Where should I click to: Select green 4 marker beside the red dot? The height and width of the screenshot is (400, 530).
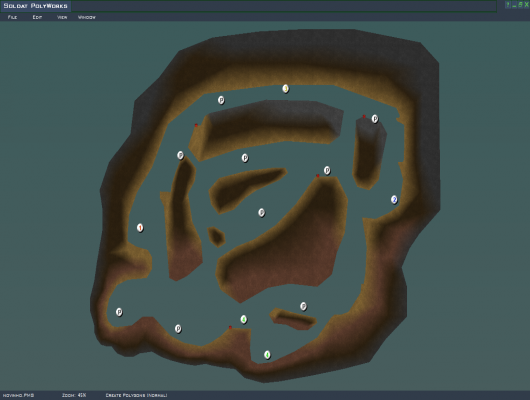pyautogui.click(x=244, y=319)
